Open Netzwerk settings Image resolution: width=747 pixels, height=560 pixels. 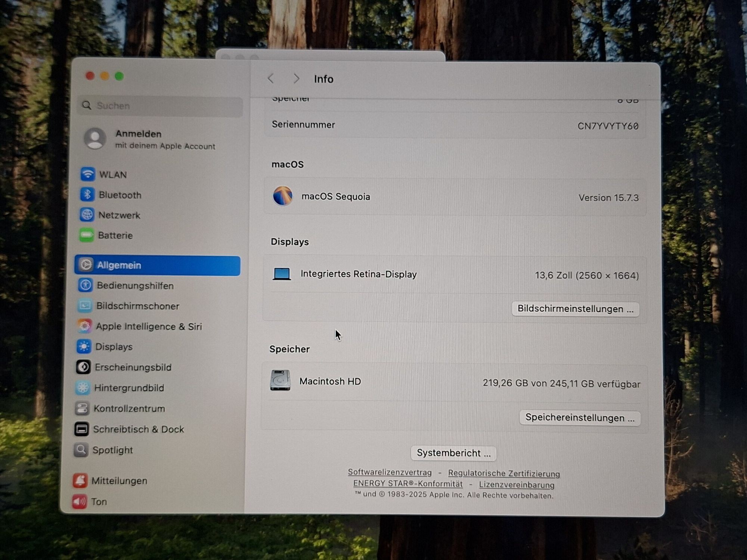point(119,215)
